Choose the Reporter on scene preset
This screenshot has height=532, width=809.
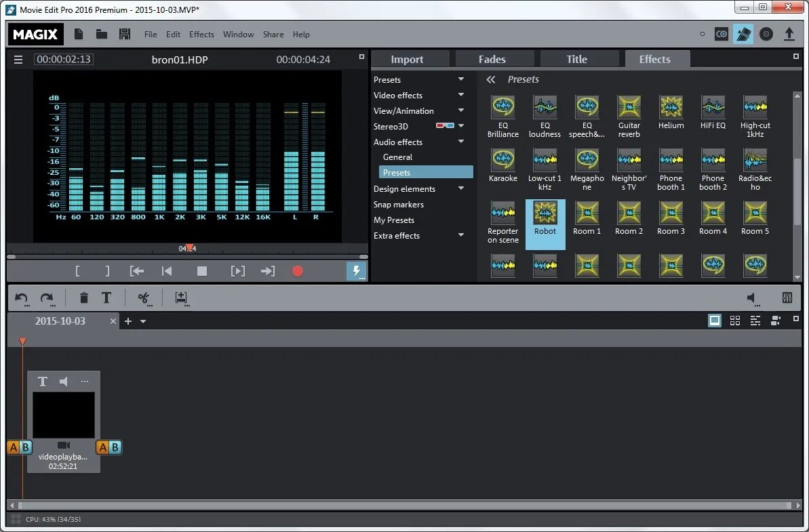point(503,223)
